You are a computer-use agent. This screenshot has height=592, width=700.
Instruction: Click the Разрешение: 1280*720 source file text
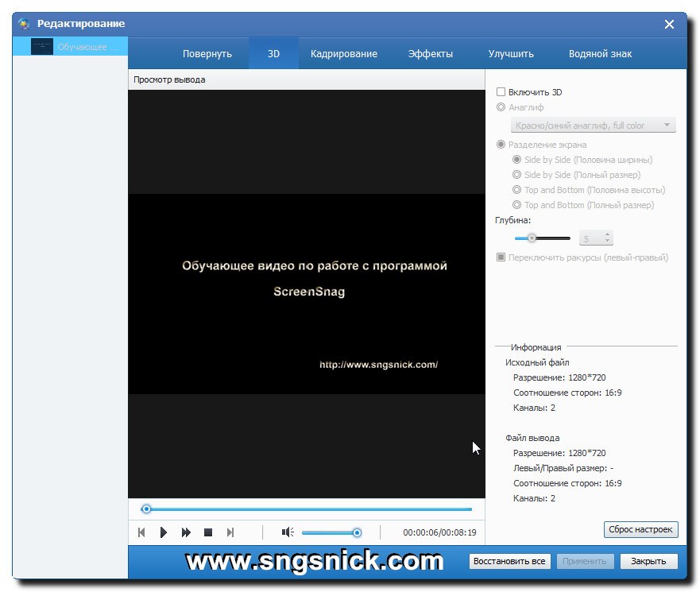(x=559, y=377)
